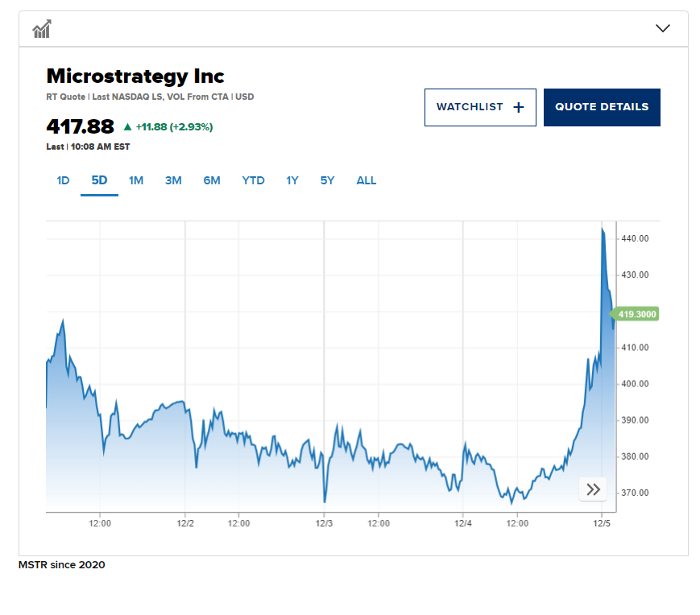The height and width of the screenshot is (615, 700).
Task: Click the 380.00 y-axis label
Action: pos(635,456)
